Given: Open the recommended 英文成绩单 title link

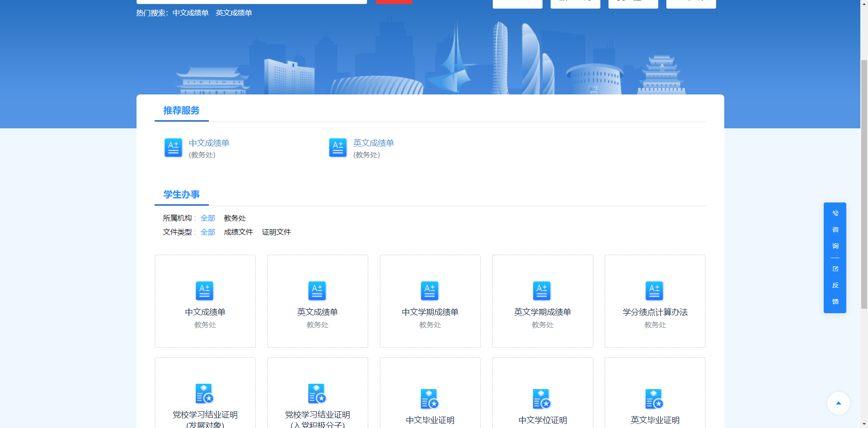Looking at the screenshot, I should tap(373, 143).
